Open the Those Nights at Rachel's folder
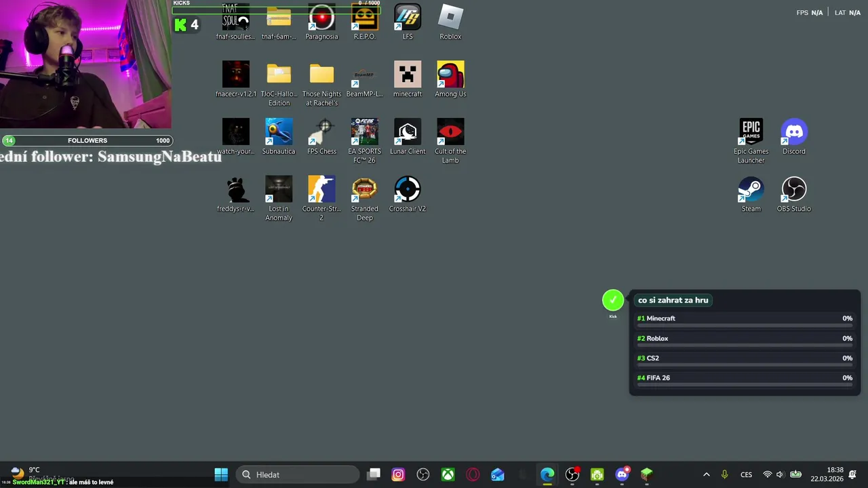This screenshot has height=488, width=868. (x=321, y=84)
